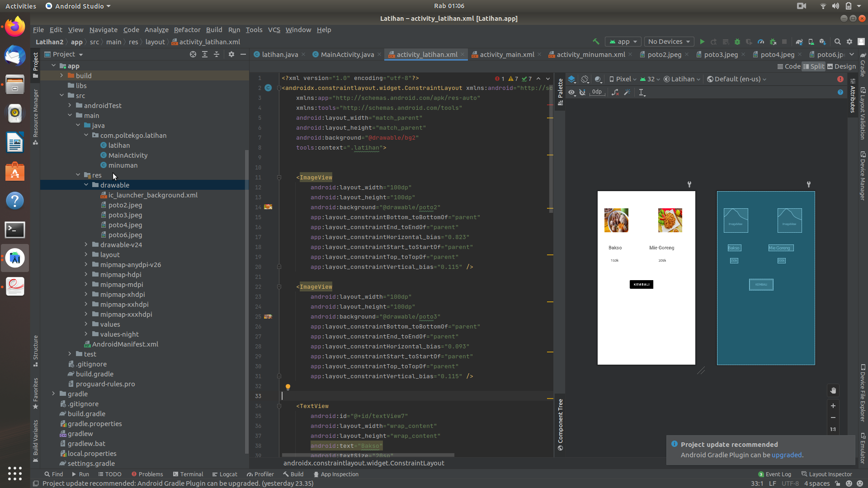Expand the drawable-v24 folder
This screenshot has width=868, height=488.
tap(86, 245)
